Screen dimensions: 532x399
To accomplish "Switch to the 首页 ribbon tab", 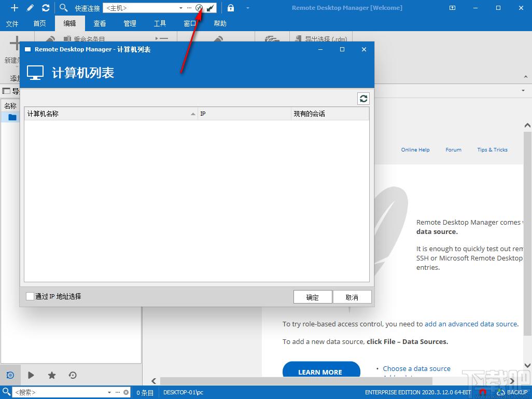I will pos(40,23).
